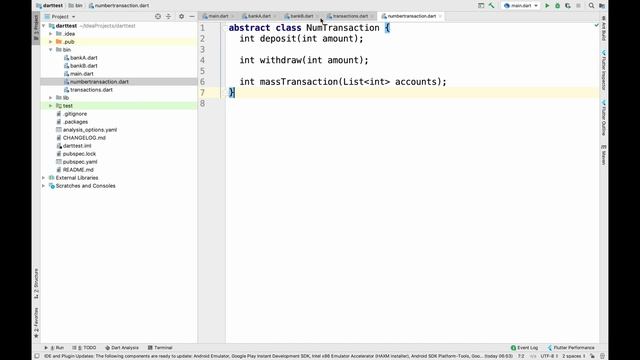This screenshot has height=360, width=640.
Task: Close the transactions.dart tab
Action: (x=372, y=16)
